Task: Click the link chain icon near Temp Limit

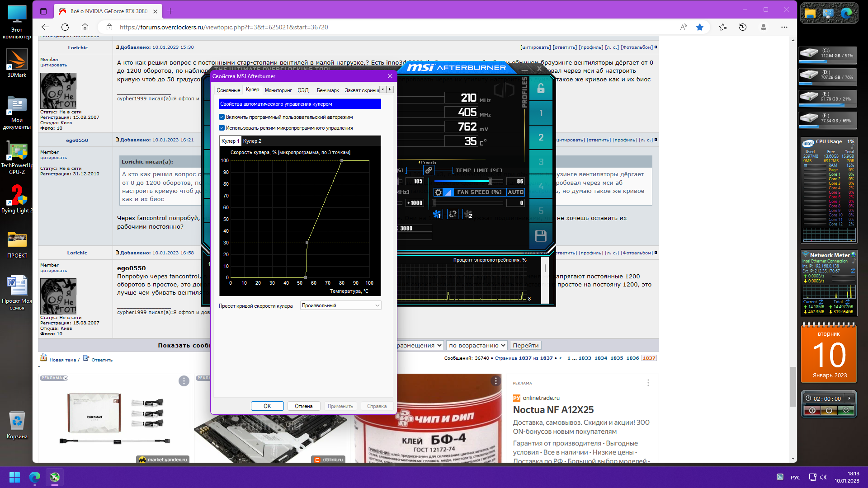Action: (x=429, y=170)
